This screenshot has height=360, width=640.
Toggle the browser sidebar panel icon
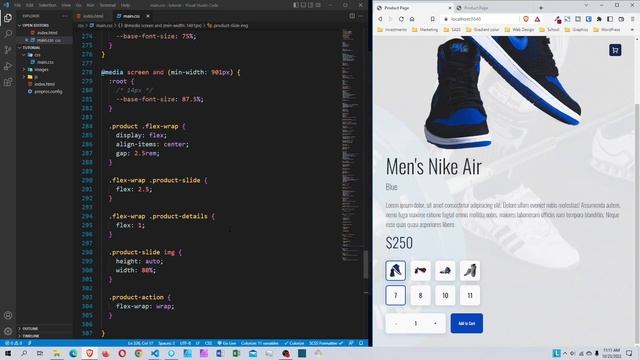pyautogui.click(x=610, y=19)
